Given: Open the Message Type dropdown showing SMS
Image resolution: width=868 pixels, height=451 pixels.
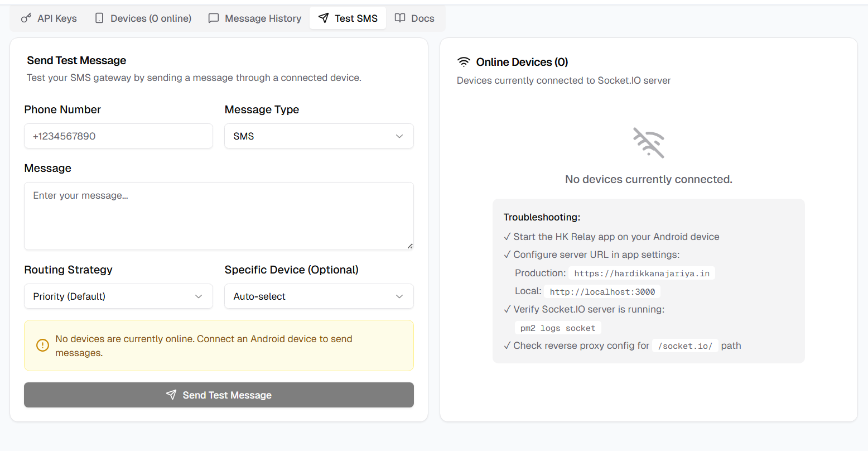Looking at the screenshot, I should click(319, 136).
